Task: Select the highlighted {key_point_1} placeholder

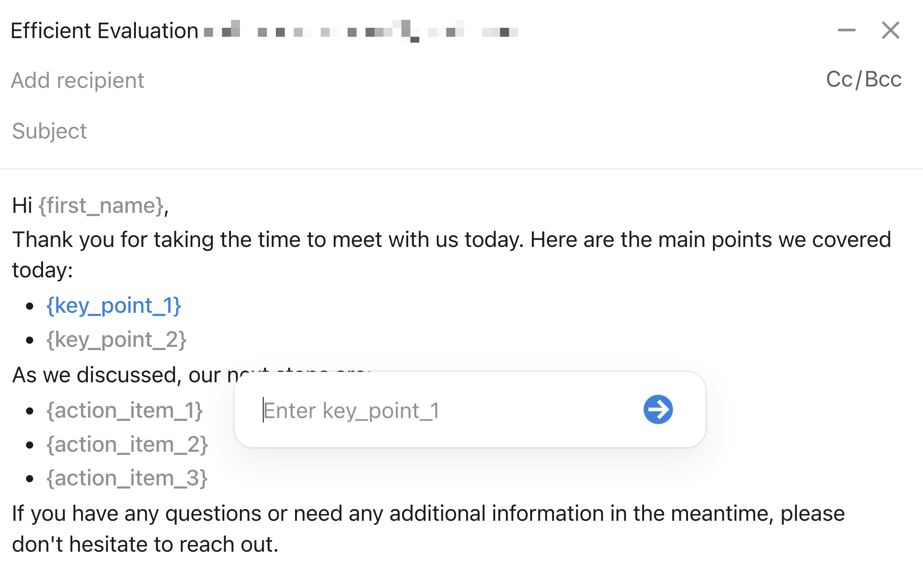Action: 114,306
